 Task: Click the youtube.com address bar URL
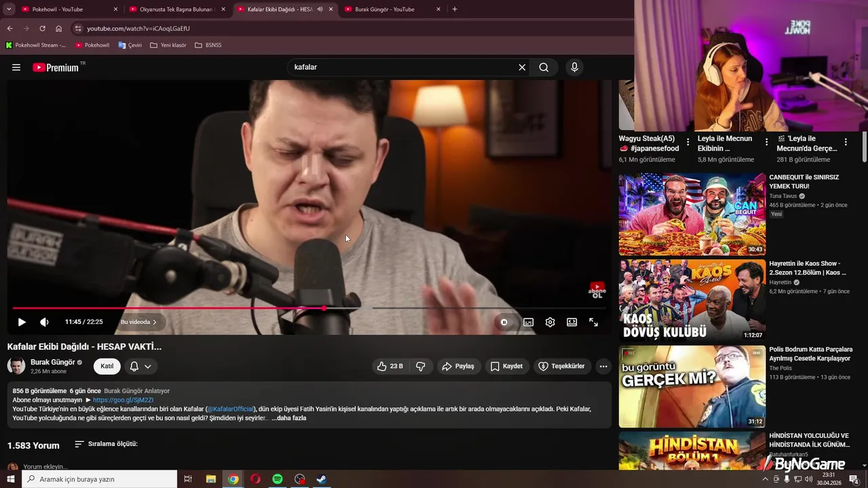tap(138, 28)
